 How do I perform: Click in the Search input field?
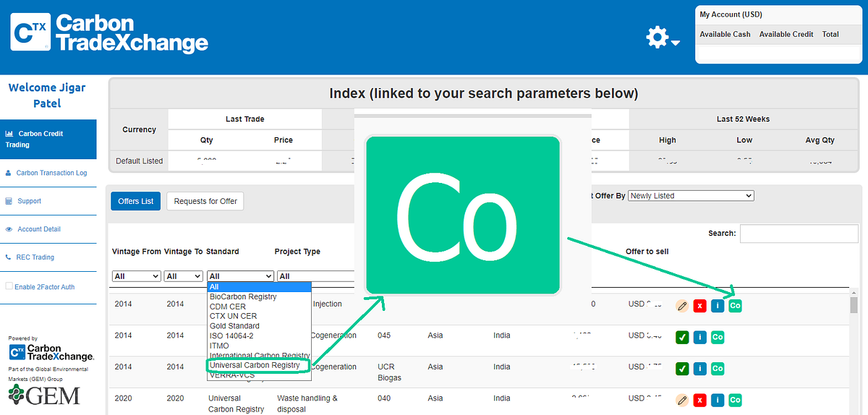[x=798, y=234]
